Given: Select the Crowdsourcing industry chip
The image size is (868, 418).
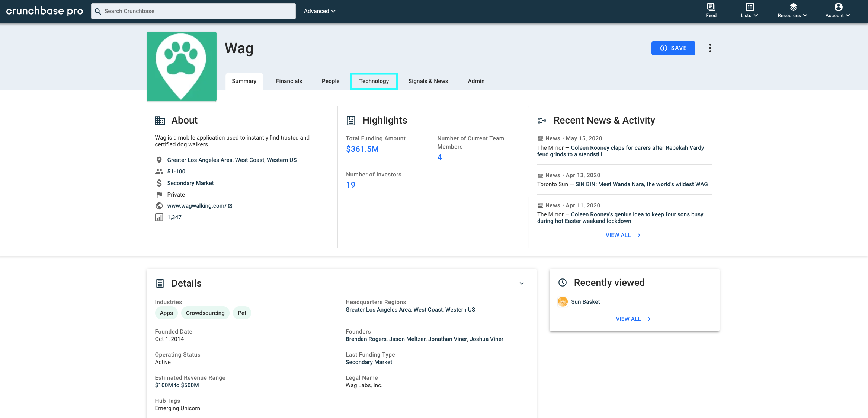Looking at the screenshot, I should pos(205,313).
